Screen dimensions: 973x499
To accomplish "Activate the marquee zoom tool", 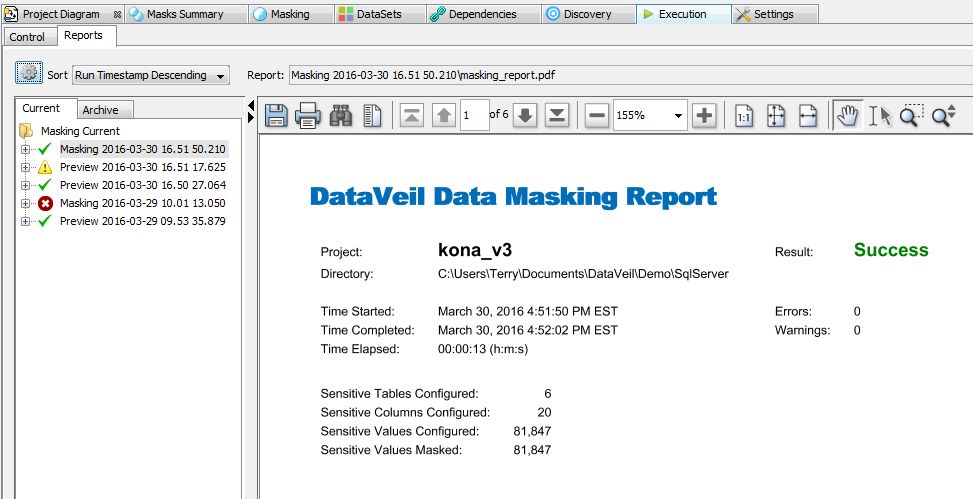I will coord(911,115).
